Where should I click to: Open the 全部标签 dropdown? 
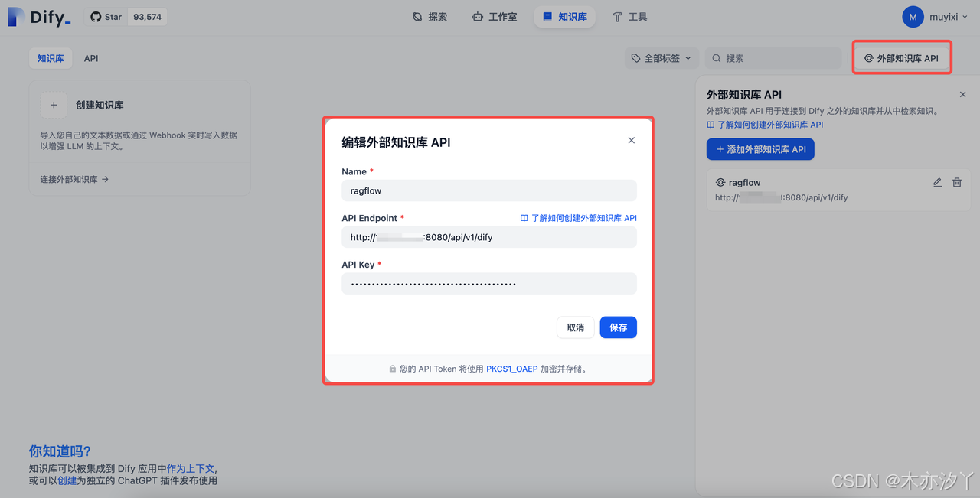662,57
